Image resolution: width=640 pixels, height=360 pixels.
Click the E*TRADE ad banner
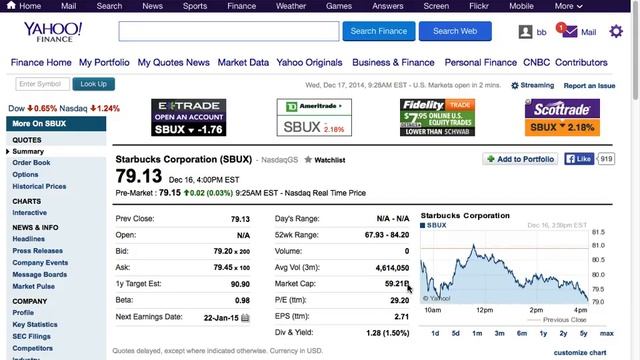click(189, 118)
